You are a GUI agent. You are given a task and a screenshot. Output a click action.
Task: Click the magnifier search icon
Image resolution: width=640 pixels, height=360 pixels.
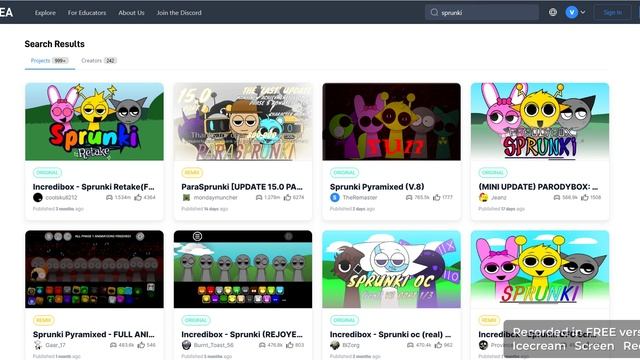(x=434, y=13)
